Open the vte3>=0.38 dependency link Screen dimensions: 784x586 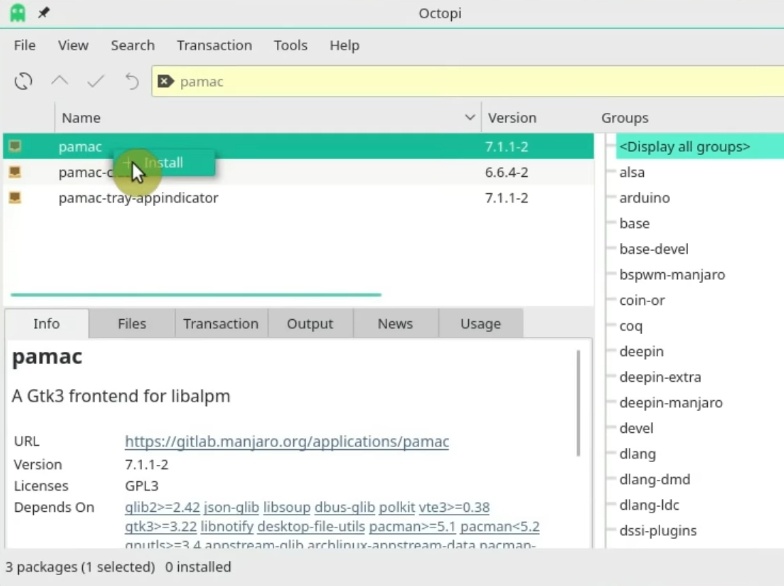pos(454,507)
